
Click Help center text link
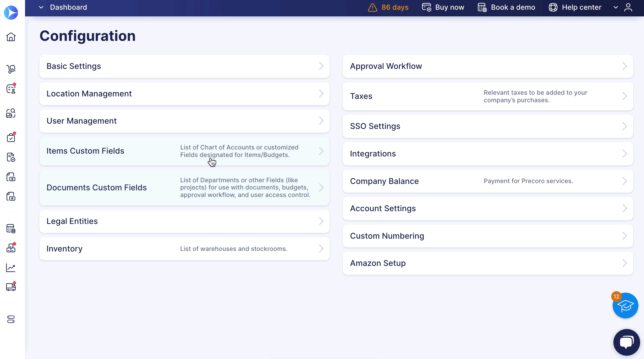click(582, 7)
